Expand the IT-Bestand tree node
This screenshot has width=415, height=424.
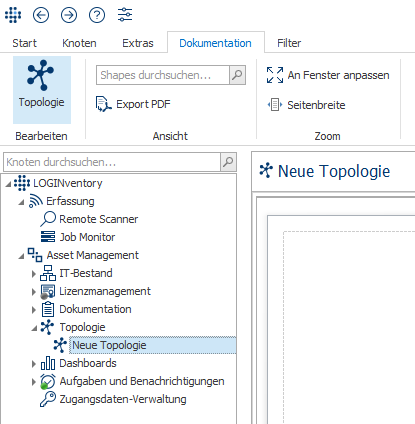pyautogui.click(x=33, y=274)
